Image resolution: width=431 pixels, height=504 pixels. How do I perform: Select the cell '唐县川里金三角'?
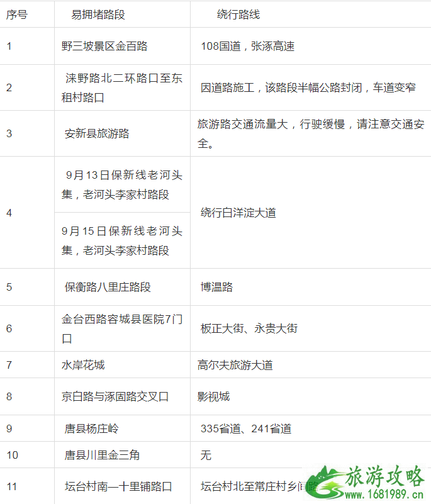(x=122, y=455)
